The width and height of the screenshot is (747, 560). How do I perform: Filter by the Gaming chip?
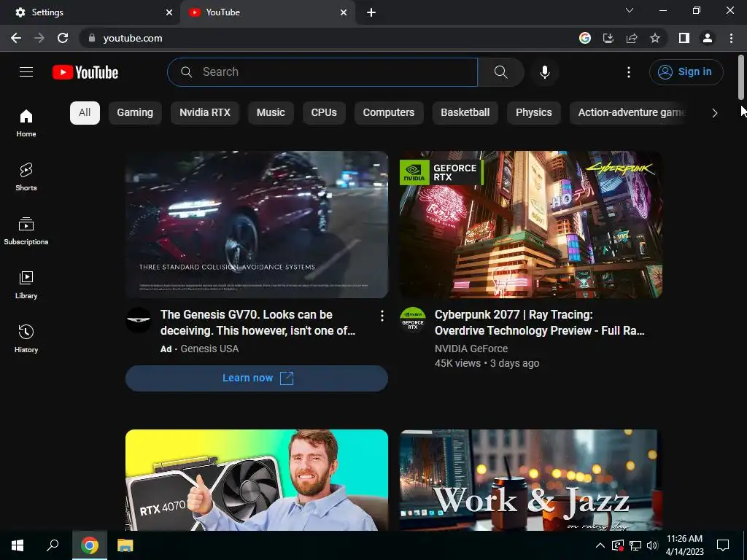[x=135, y=113]
